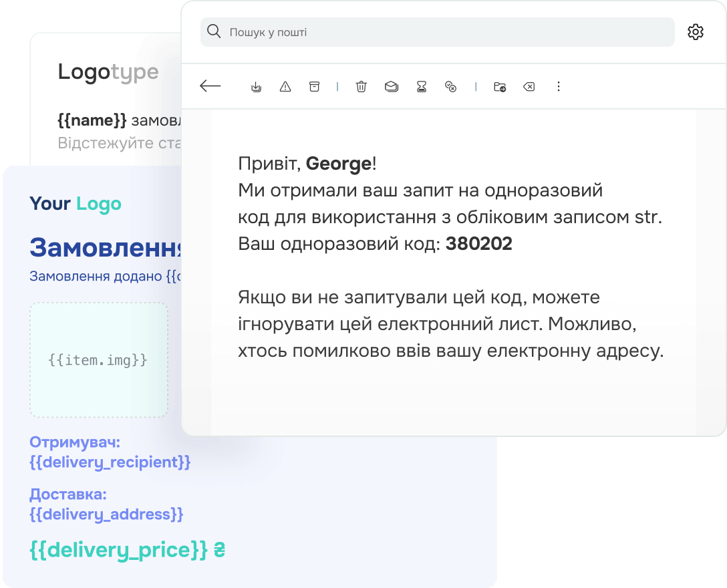Mark the email as spam
Screen dimensions: 727x588
[285, 86]
